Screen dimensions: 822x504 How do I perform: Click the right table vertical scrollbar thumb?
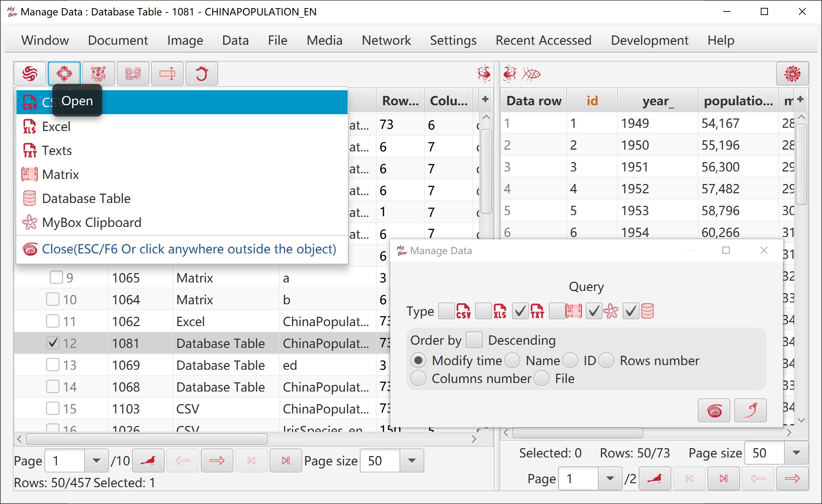(x=802, y=164)
